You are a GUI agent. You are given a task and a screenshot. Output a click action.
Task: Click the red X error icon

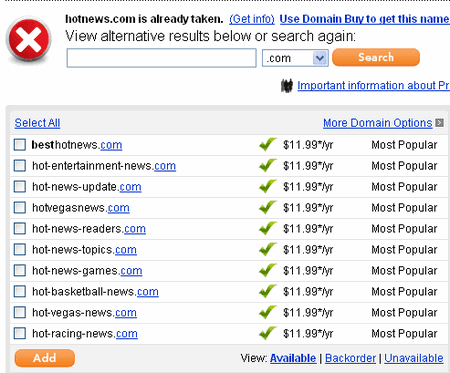click(x=29, y=40)
